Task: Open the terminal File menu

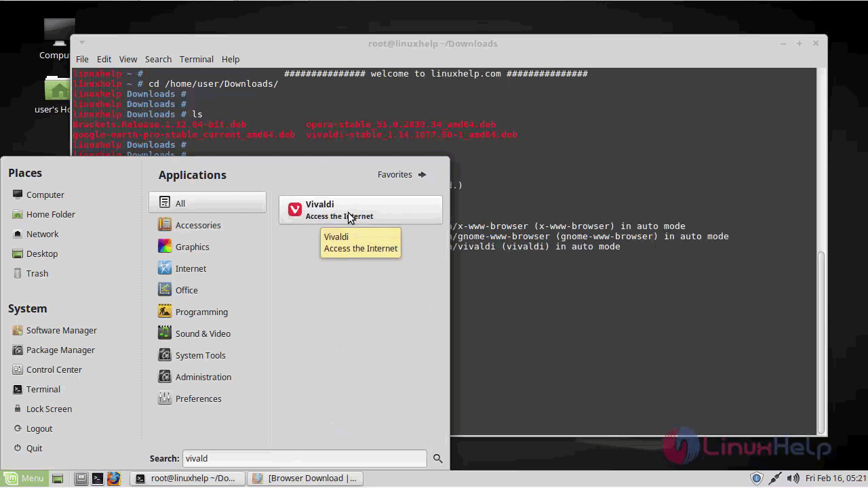Action: pos(82,59)
